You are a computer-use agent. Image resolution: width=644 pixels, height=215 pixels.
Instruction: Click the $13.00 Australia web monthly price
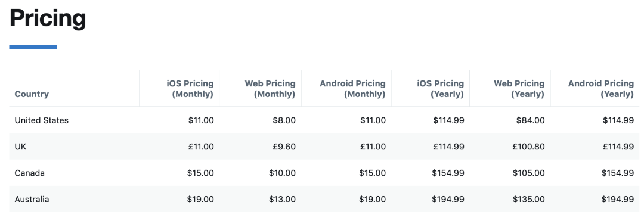pyautogui.click(x=282, y=199)
